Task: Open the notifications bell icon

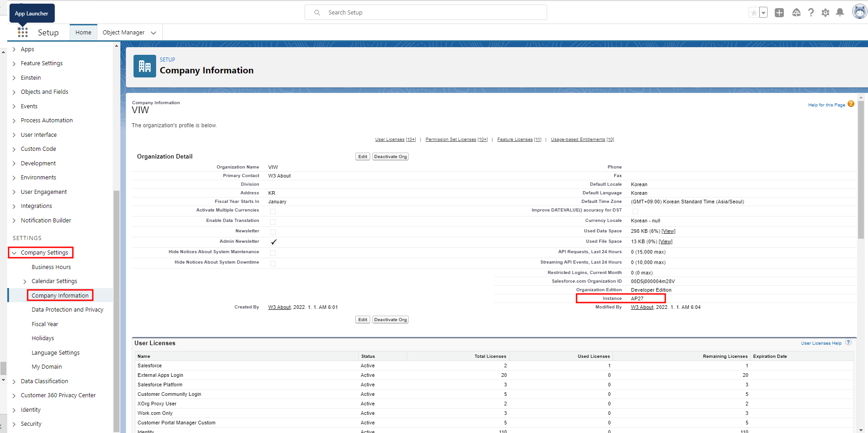Action: pyautogui.click(x=840, y=12)
